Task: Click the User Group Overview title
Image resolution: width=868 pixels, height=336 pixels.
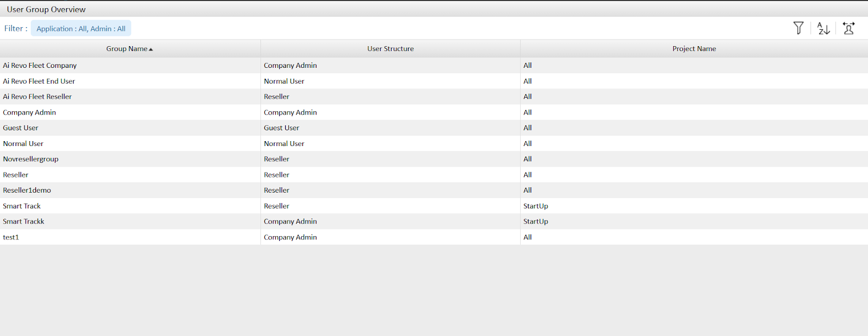Action: [x=46, y=9]
